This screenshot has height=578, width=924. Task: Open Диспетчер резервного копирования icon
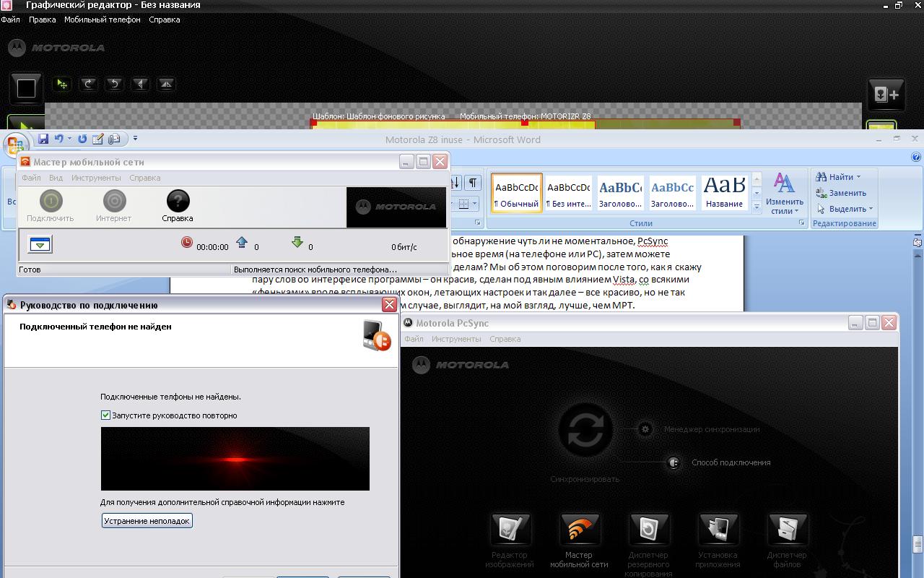(x=648, y=530)
